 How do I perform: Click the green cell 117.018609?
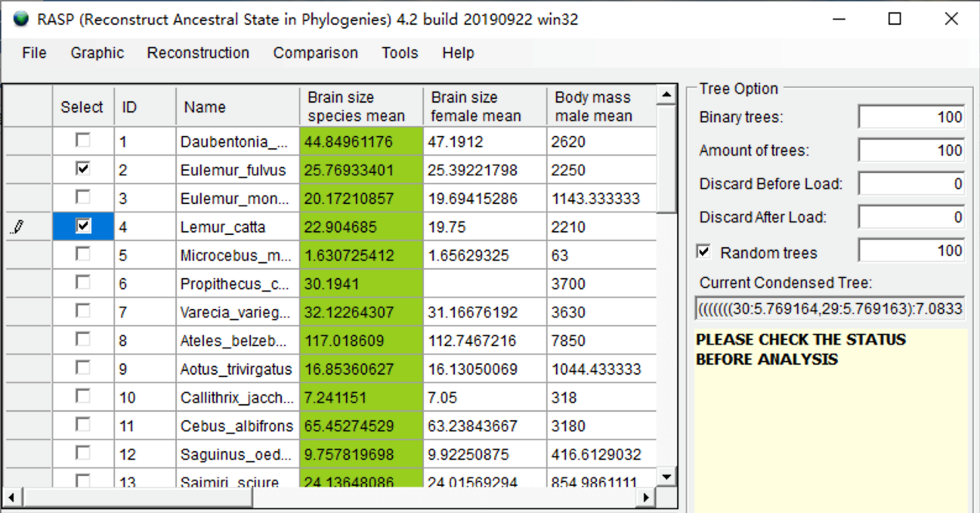point(361,341)
